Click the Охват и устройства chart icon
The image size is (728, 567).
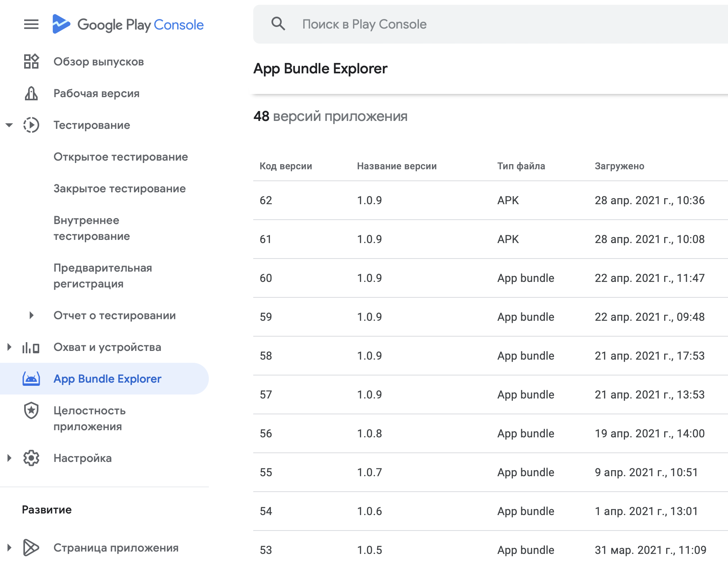pos(31,347)
